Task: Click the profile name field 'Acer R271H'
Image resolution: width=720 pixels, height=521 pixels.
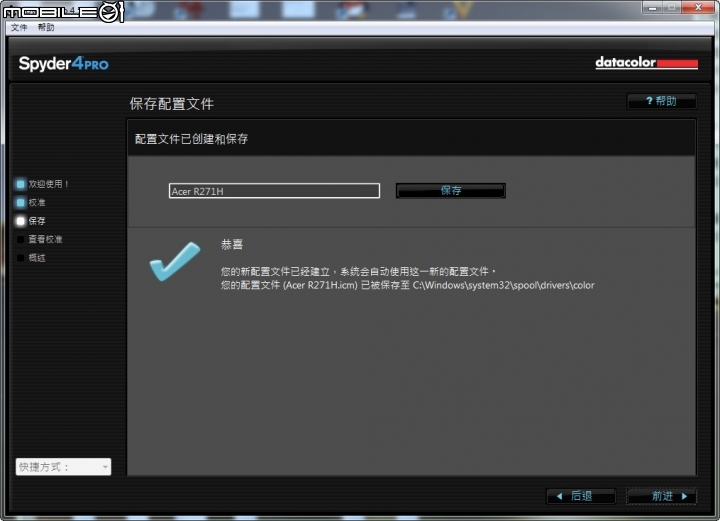Action: (x=274, y=191)
